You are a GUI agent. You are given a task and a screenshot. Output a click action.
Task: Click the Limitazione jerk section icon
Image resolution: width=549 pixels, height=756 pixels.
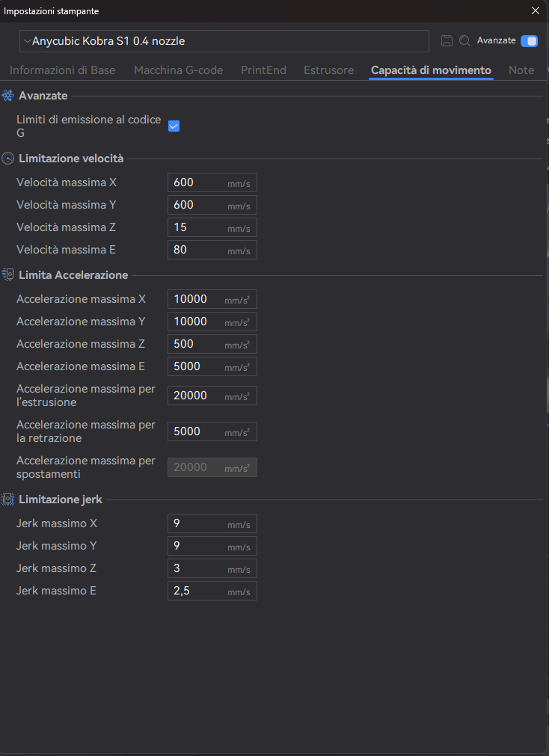(8, 500)
